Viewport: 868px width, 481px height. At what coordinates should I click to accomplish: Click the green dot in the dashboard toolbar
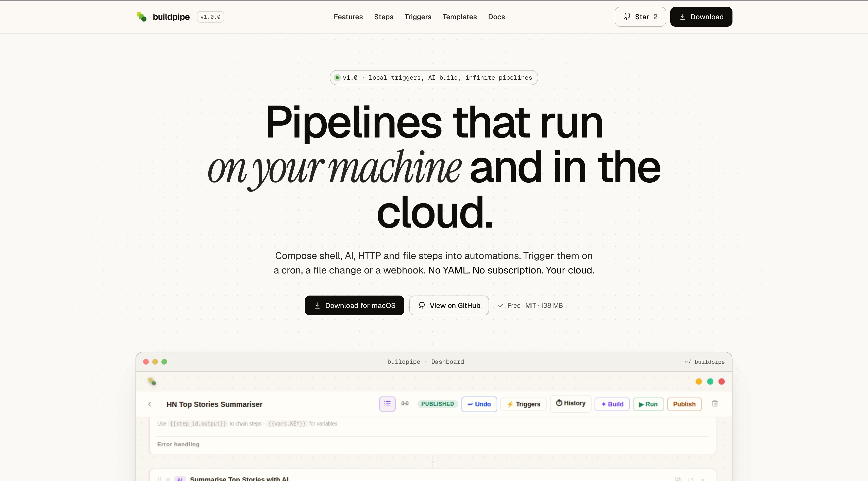710,381
